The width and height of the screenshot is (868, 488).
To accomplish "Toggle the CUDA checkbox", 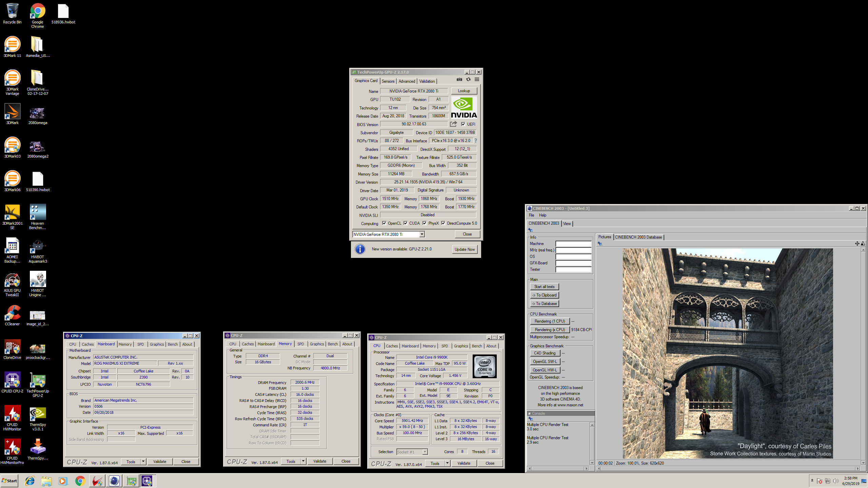I will 406,223.
